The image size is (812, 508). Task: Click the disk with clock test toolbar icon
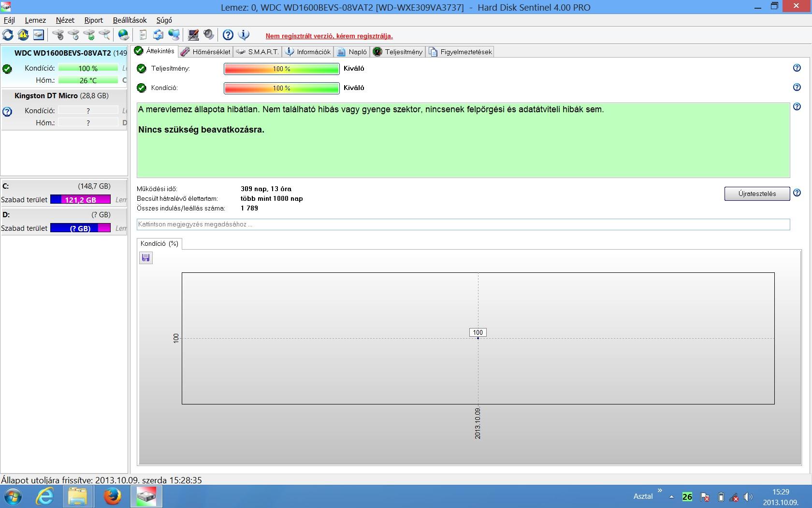point(73,35)
